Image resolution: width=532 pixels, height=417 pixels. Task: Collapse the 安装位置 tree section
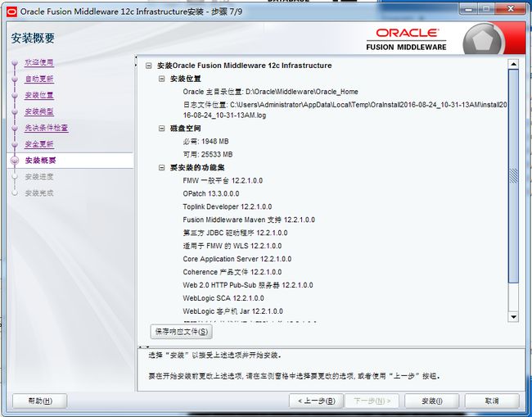coord(162,79)
